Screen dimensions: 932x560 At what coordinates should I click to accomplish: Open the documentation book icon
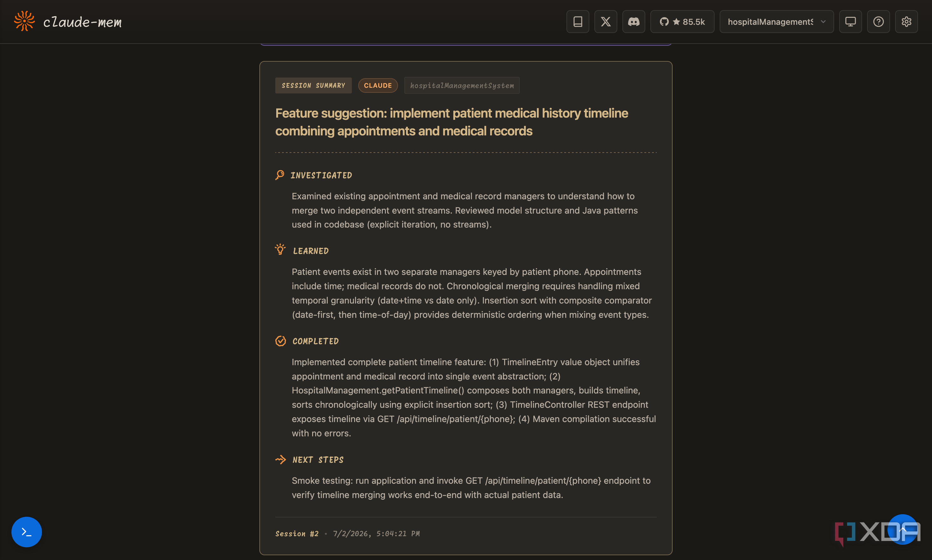(x=577, y=22)
